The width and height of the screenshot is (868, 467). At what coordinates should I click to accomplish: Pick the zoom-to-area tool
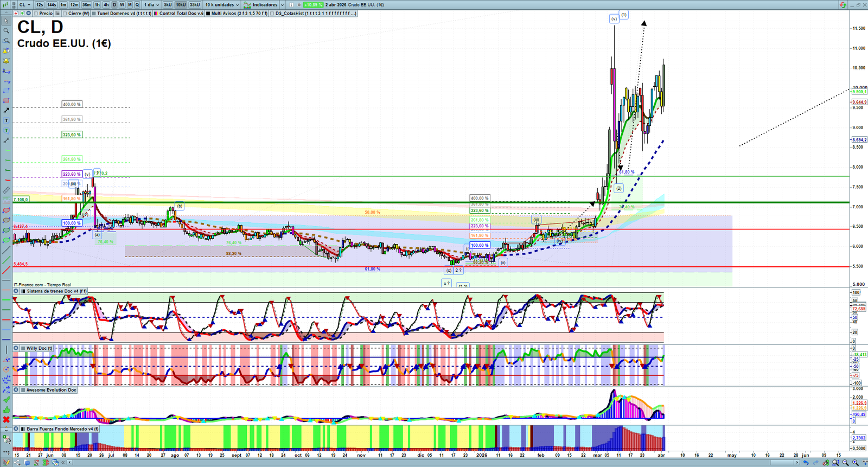point(6,41)
